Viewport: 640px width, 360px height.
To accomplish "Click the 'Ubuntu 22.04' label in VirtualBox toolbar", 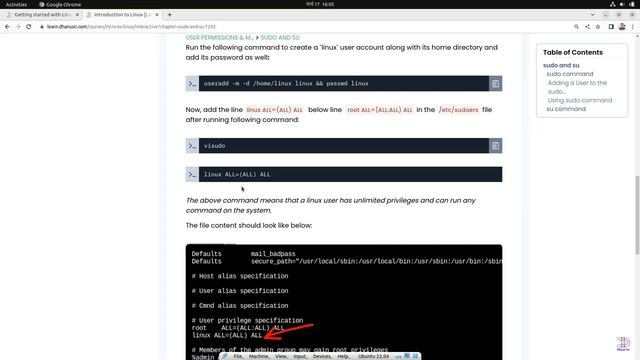I will click(x=373, y=356).
